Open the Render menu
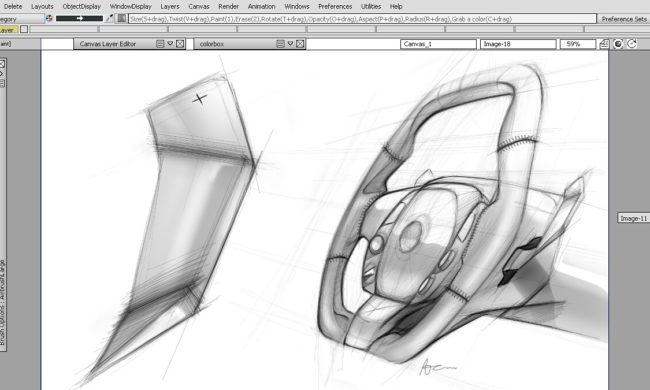 pos(228,7)
